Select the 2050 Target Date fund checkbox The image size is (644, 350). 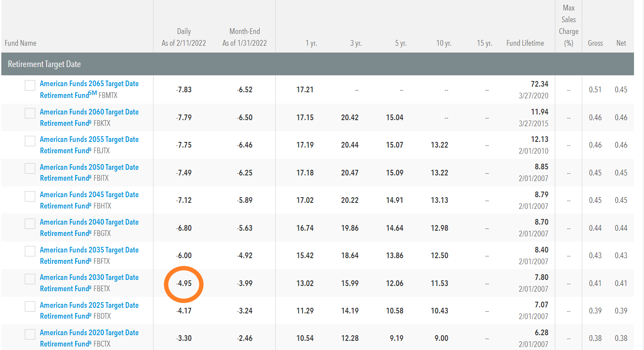30,168
